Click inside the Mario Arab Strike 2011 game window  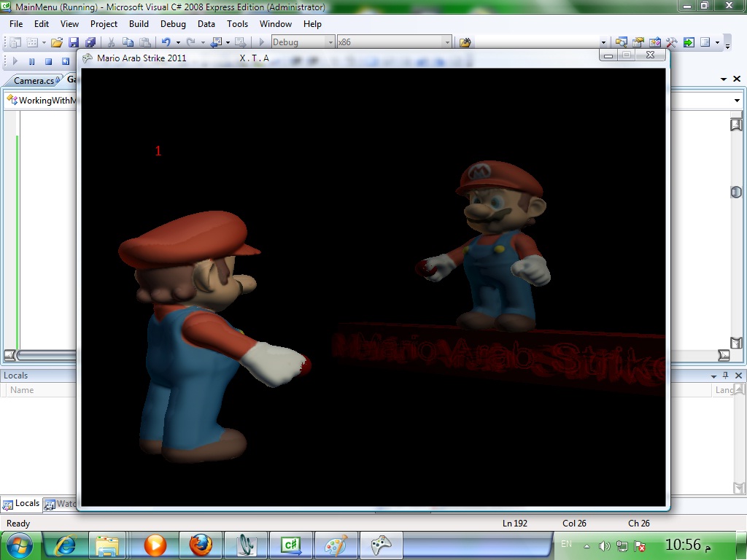tap(373, 287)
